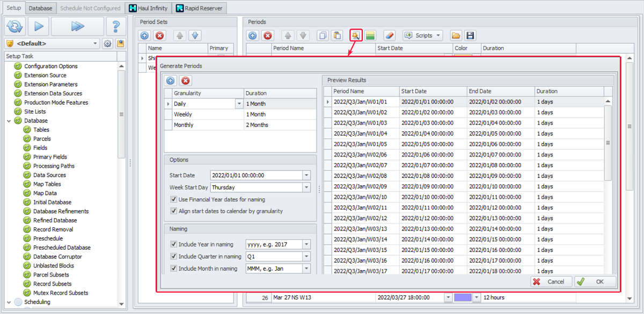Screen dimensions: 644x314
Task: Delete period using Periods red X icon
Action: (268, 35)
